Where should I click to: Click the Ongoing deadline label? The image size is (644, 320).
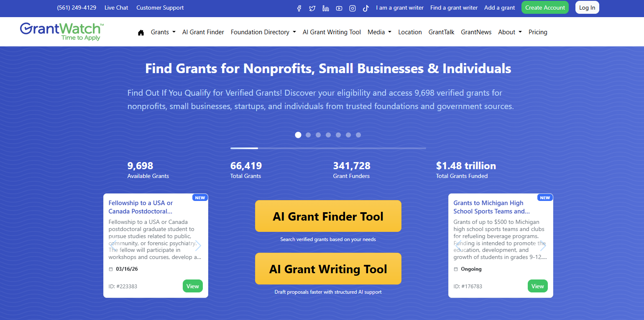point(471,269)
